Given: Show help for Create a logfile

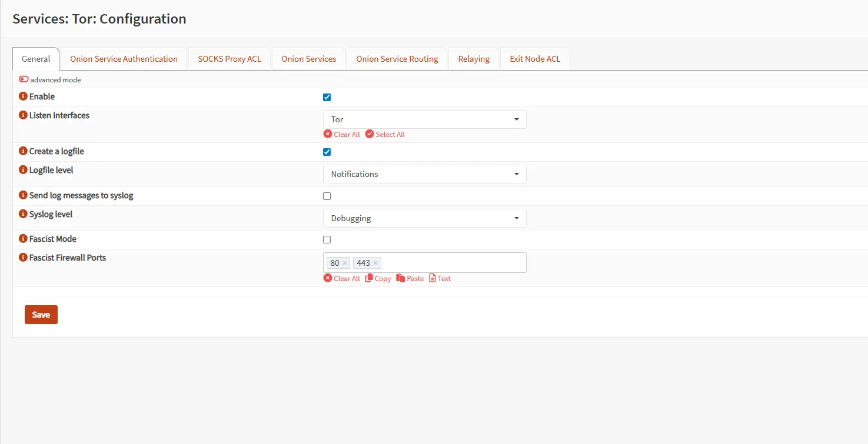Looking at the screenshot, I should click(x=24, y=151).
